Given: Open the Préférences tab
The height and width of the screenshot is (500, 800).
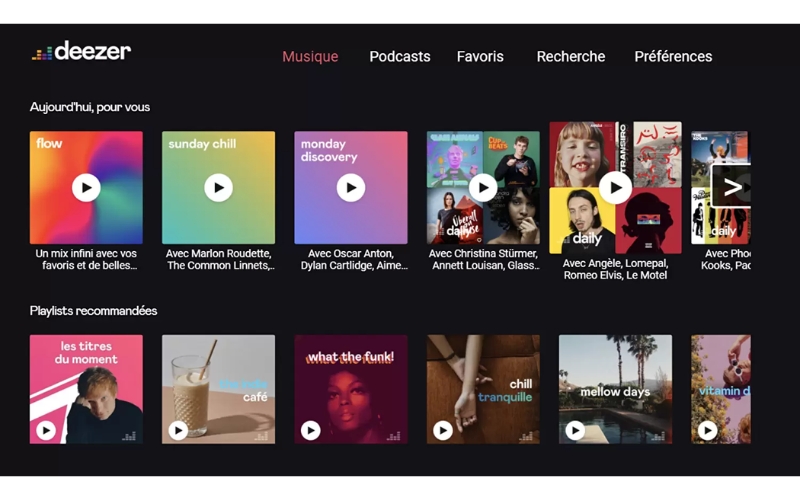Looking at the screenshot, I should coord(673,57).
